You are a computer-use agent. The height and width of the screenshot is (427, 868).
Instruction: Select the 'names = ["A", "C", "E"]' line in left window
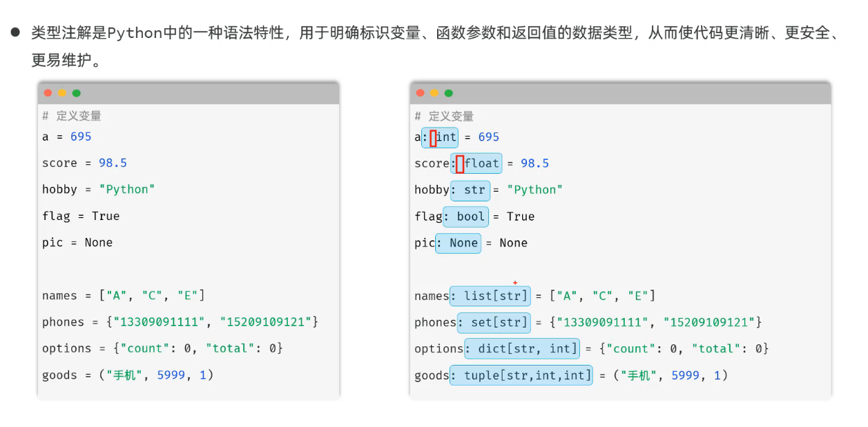pos(124,295)
